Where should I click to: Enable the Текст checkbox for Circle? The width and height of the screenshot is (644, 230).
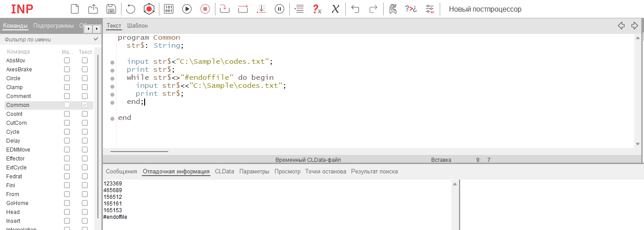85,78
